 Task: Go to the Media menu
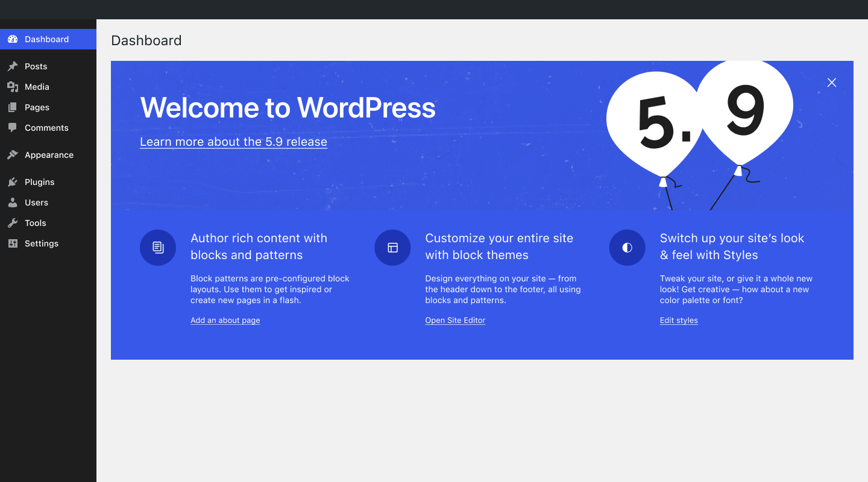48,87
